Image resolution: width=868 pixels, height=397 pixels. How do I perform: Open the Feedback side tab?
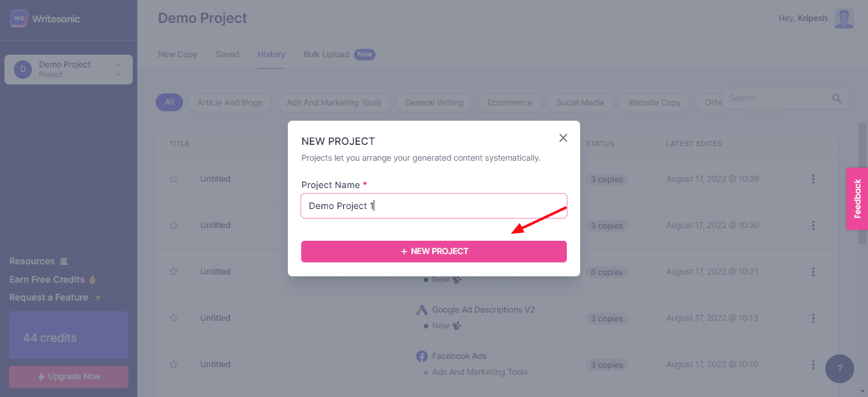pos(857,198)
